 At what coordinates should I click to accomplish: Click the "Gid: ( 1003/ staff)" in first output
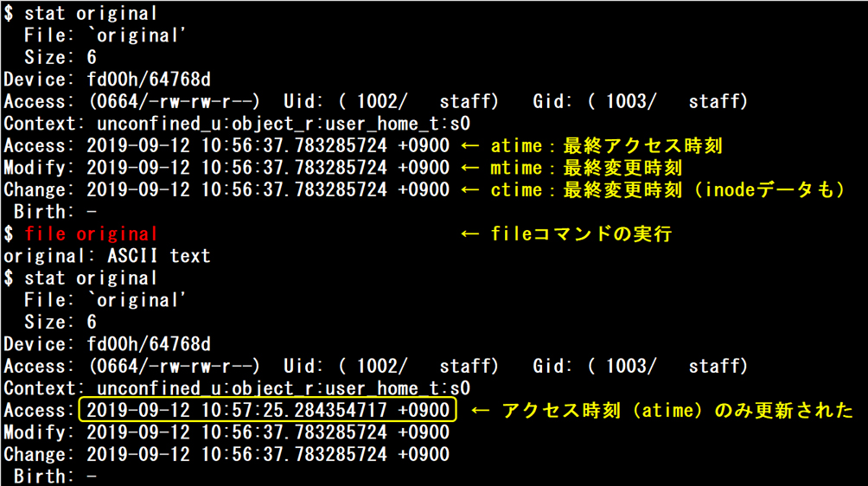[x=640, y=102]
